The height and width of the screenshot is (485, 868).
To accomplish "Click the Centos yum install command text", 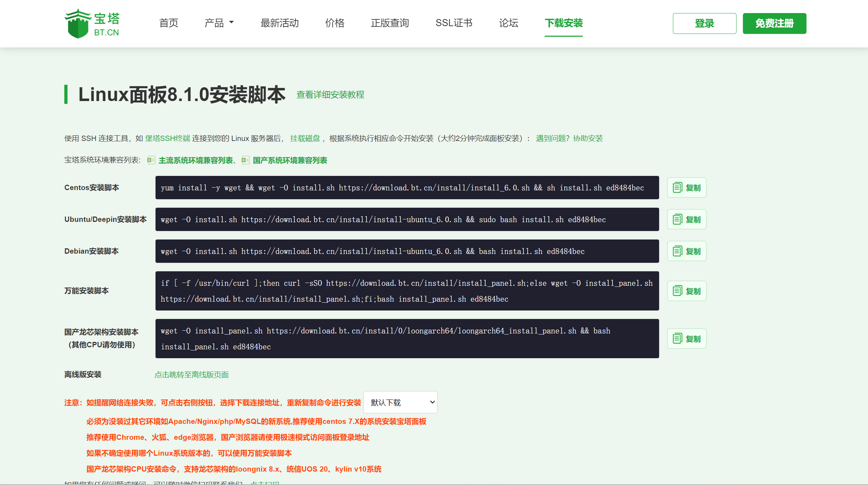I will pyautogui.click(x=402, y=188).
